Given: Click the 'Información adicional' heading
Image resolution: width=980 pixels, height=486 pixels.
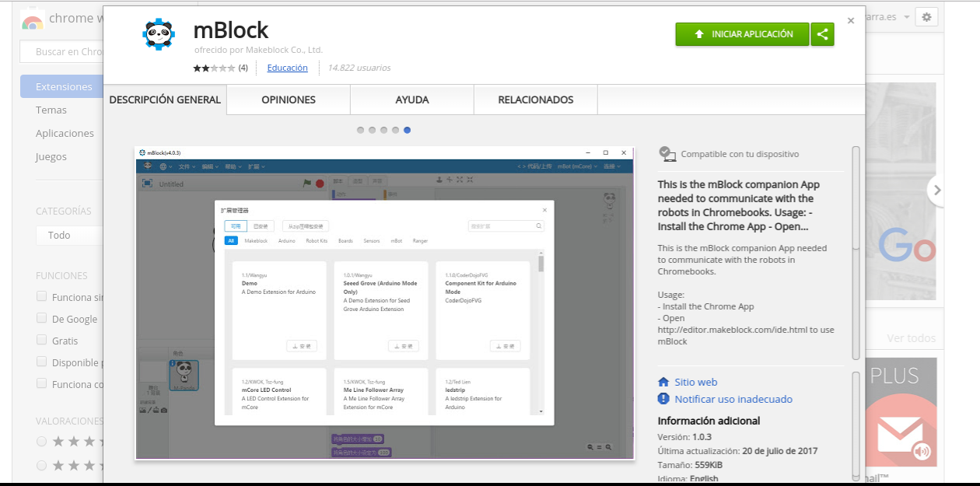Looking at the screenshot, I should coord(709,421).
